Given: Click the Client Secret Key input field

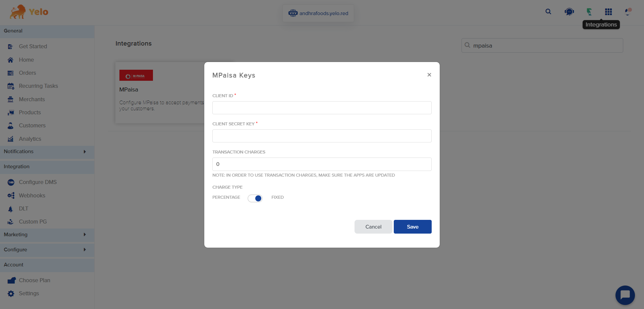Looking at the screenshot, I should (322, 136).
